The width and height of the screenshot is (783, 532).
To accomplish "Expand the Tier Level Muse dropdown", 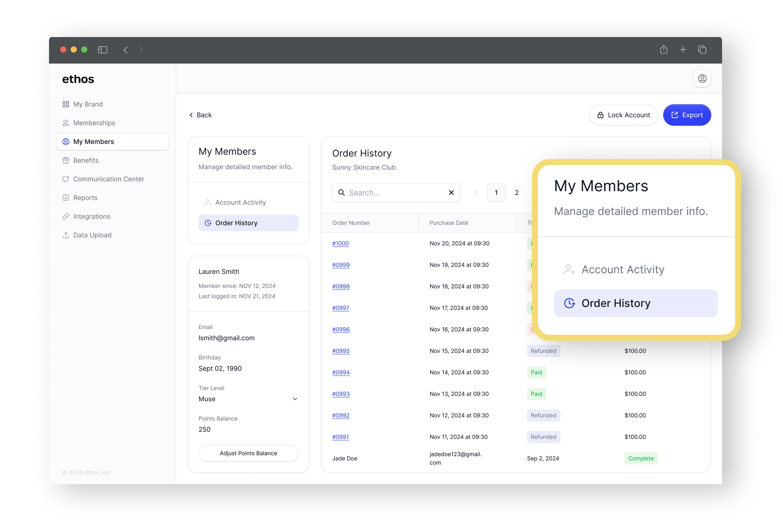I will pos(295,399).
